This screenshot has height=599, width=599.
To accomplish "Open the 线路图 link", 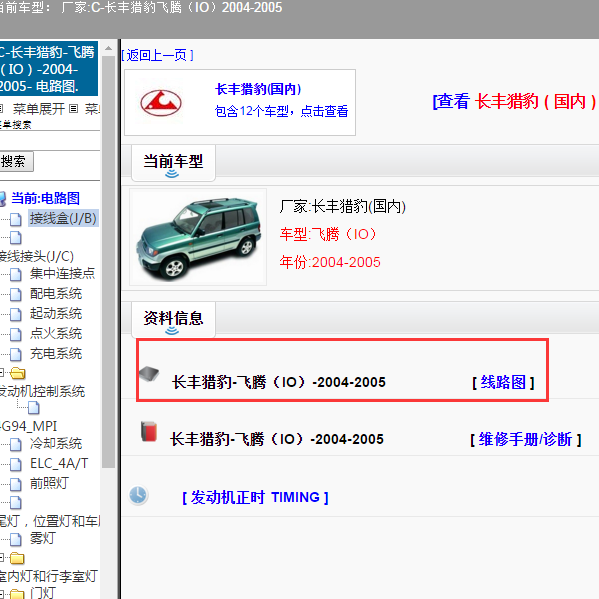I will (x=503, y=382).
